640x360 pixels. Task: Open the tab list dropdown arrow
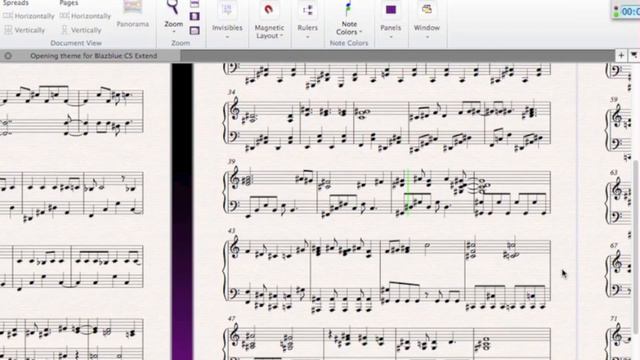(x=634, y=55)
